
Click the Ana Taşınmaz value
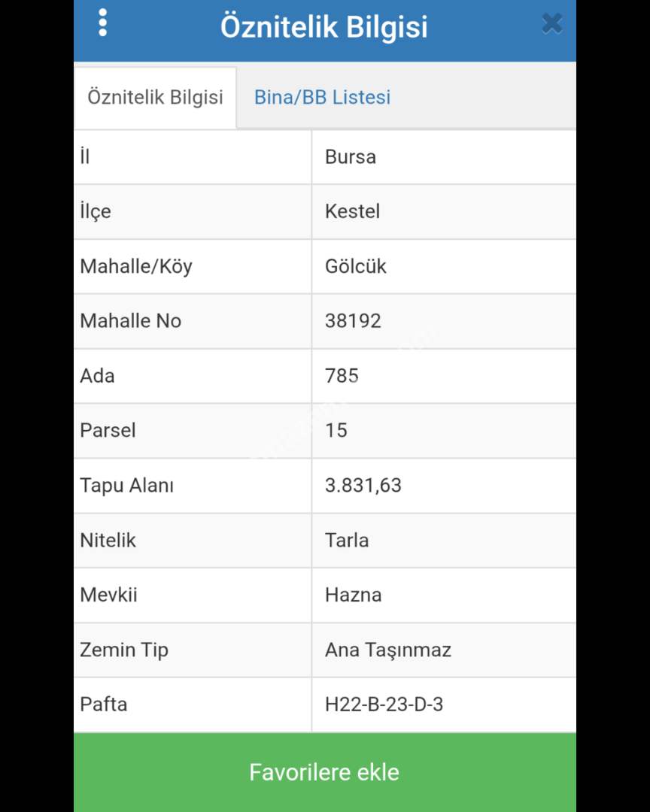click(x=387, y=650)
